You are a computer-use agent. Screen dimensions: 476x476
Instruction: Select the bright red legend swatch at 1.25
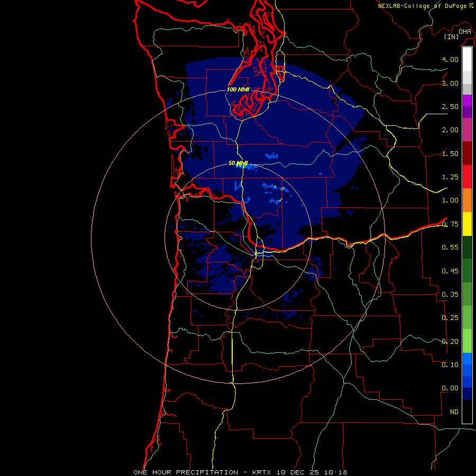click(x=467, y=177)
